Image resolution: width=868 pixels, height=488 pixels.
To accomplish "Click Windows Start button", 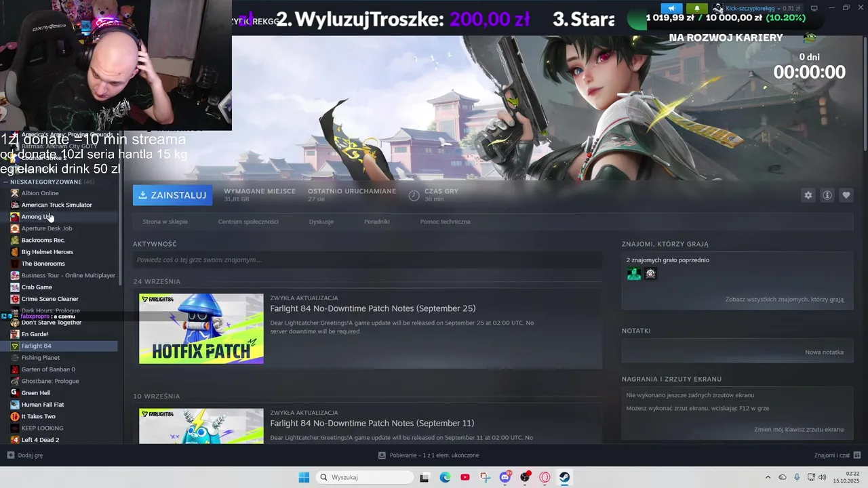I will [x=304, y=477].
